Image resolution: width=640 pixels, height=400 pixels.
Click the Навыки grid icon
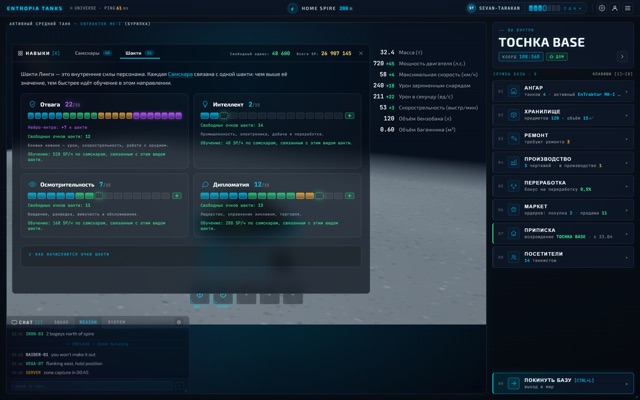pos(20,53)
